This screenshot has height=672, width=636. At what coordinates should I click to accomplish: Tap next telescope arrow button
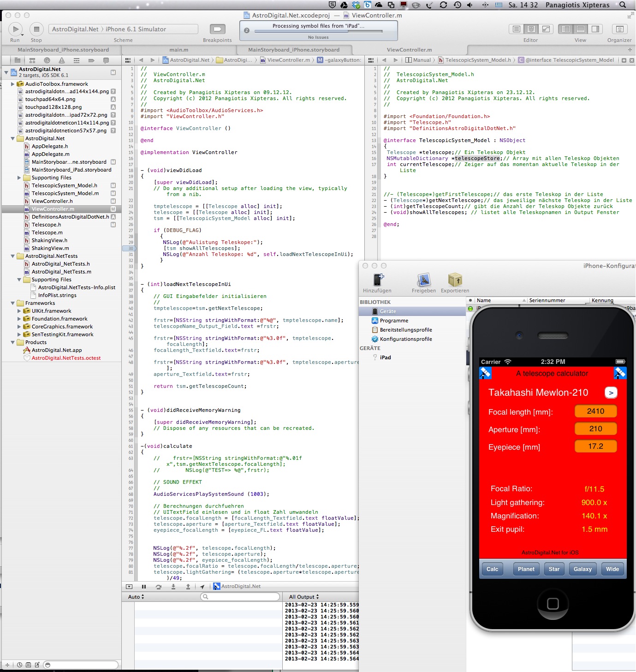tap(611, 393)
